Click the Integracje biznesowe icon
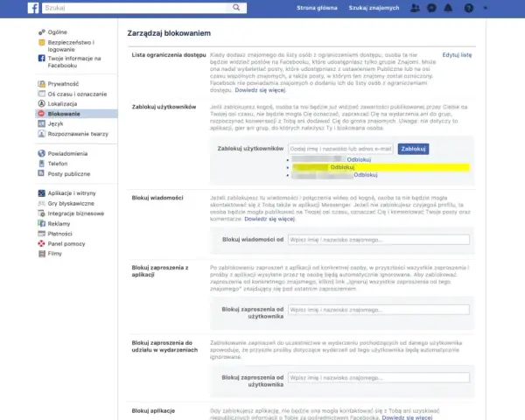 (x=41, y=213)
